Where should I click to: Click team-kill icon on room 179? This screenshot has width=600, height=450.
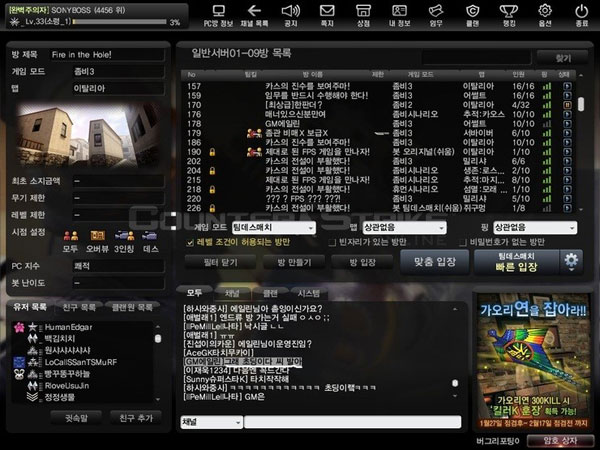pos(254,133)
